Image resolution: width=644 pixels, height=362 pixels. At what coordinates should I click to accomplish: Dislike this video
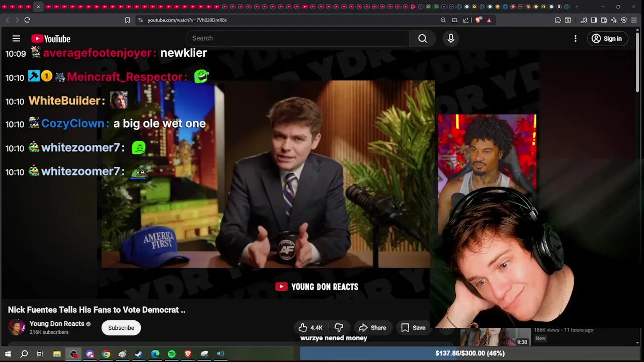pyautogui.click(x=339, y=328)
